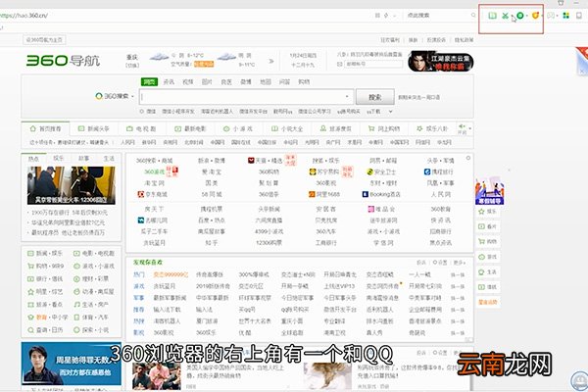Screen dimensions: 588x392
Task: Select the 视频 search tab
Action: pos(187,81)
